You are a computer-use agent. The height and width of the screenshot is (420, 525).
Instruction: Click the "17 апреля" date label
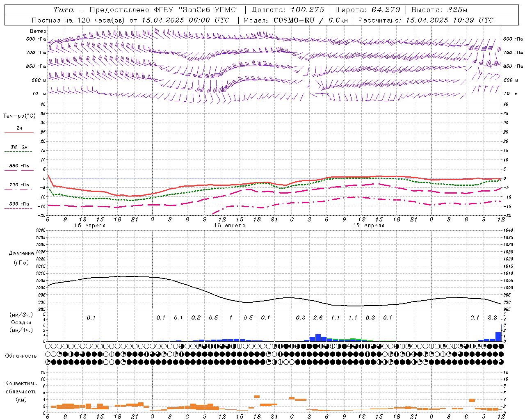[x=369, y=226]
